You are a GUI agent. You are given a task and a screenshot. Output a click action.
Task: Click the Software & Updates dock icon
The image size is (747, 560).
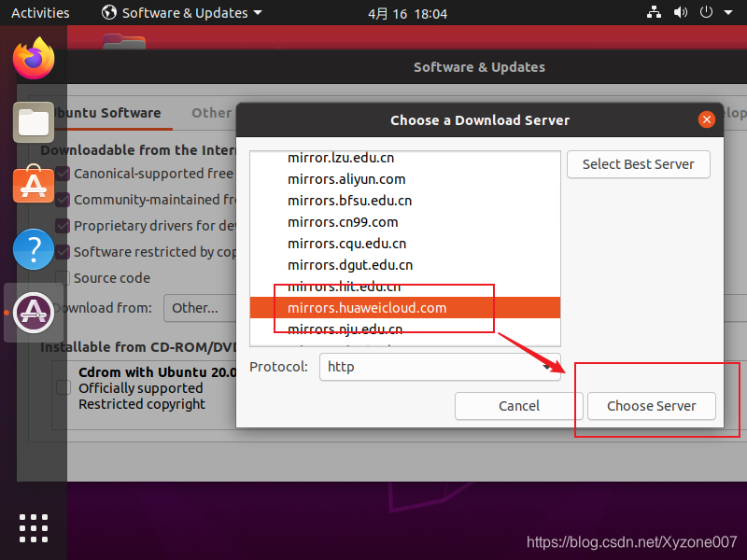point(34,313)
